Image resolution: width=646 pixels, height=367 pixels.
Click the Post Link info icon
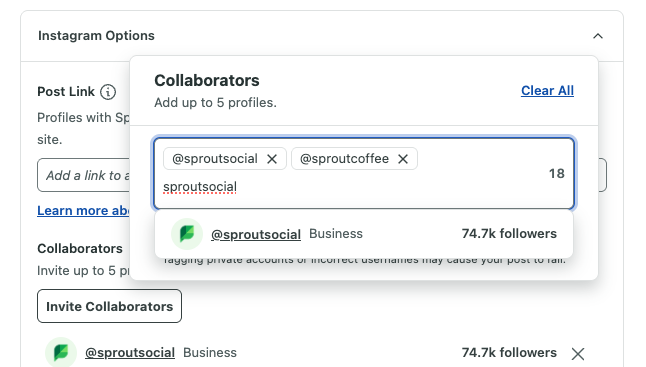(108, 92)
